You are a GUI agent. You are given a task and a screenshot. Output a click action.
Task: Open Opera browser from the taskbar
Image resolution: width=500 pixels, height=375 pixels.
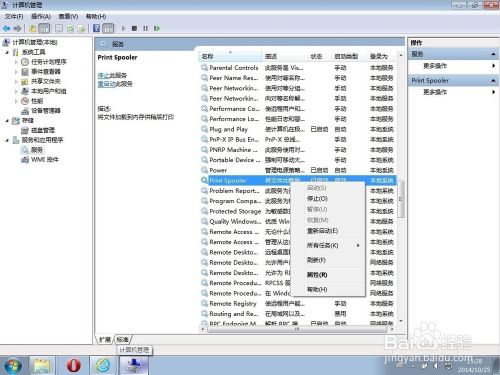(73, 365)
